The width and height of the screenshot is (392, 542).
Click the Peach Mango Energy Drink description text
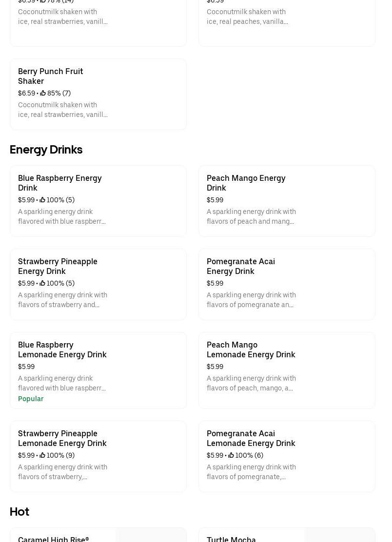coord(251,216)
